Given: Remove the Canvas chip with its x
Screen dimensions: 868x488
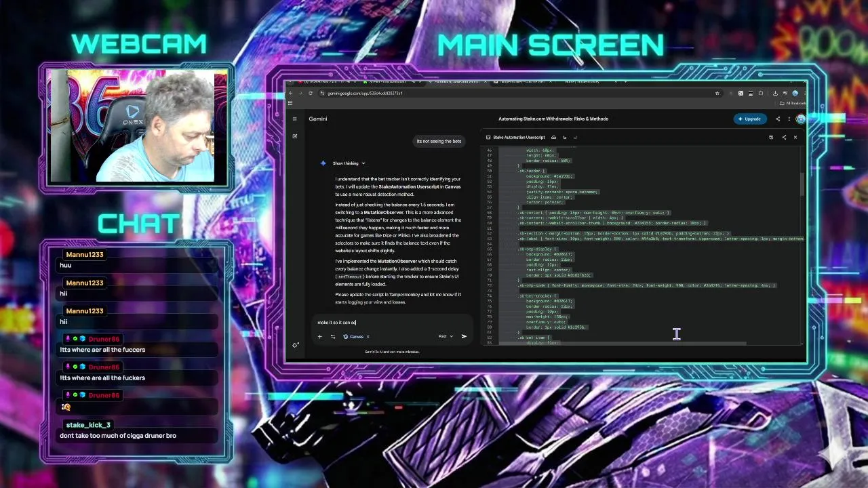Looking at the screenshot, I should coord(368,336).
